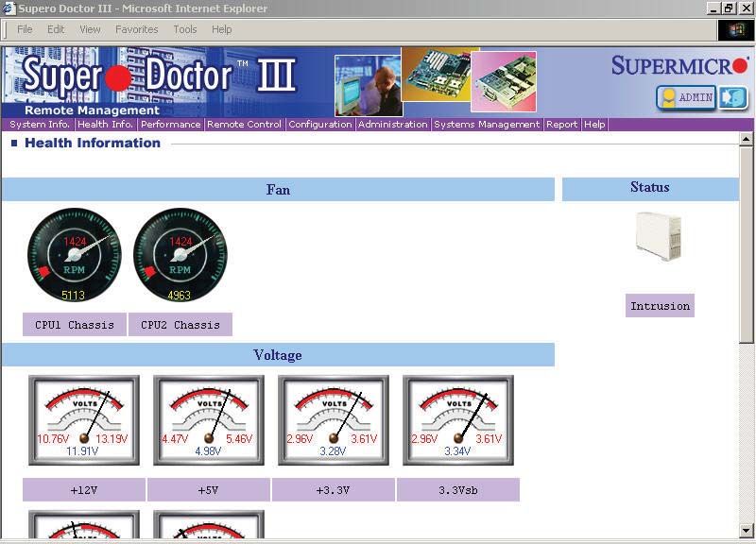The width and height of the screenshot is (756, 544).
Task: Click the icon right of ADMIN
Action: tap(733, 98)
